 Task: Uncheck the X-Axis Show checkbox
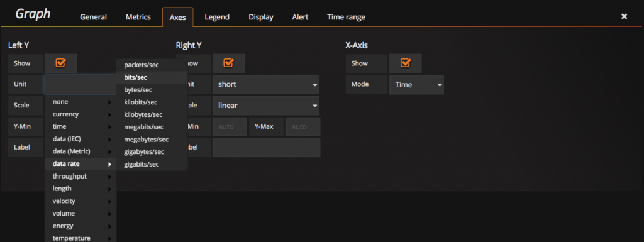406,63
